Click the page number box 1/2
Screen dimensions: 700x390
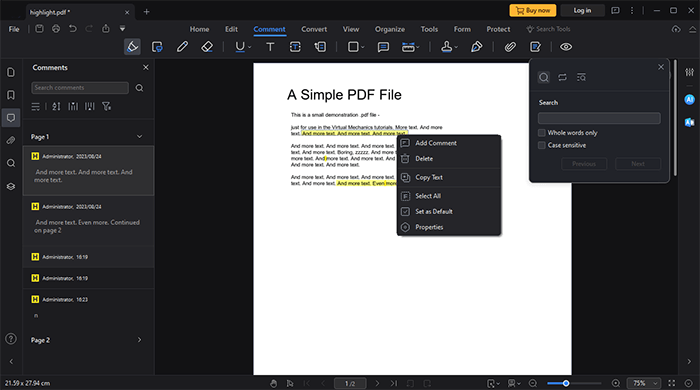(350, 383)
